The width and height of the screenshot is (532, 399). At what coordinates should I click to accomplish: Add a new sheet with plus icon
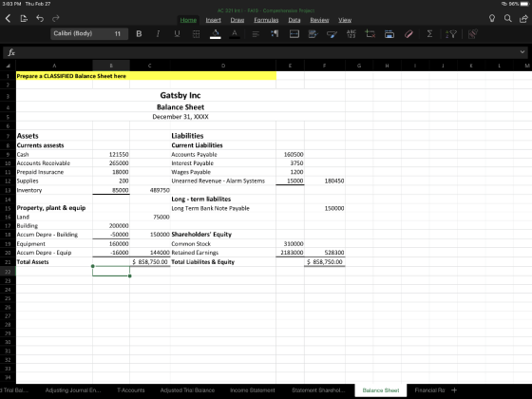coord(454,390)
